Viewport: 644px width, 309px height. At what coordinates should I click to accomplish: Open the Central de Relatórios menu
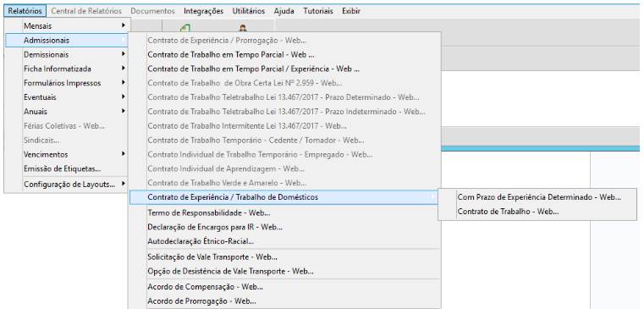point(86,11)
